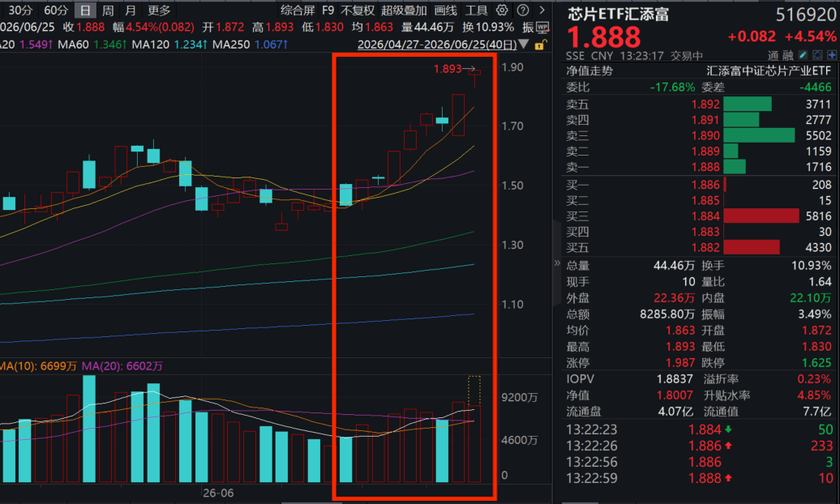Click the 涨停 price 1.987
Image resolution: width=840 pixels, height=504 pixels.
(680, 362)
